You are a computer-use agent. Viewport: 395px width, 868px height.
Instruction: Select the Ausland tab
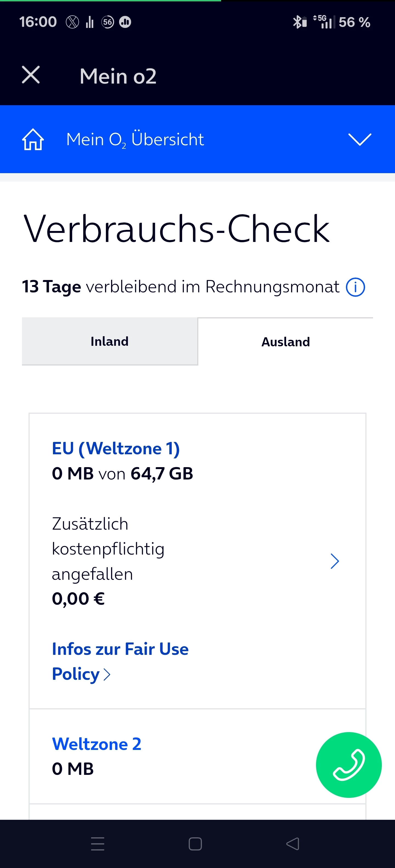point(285,342)
